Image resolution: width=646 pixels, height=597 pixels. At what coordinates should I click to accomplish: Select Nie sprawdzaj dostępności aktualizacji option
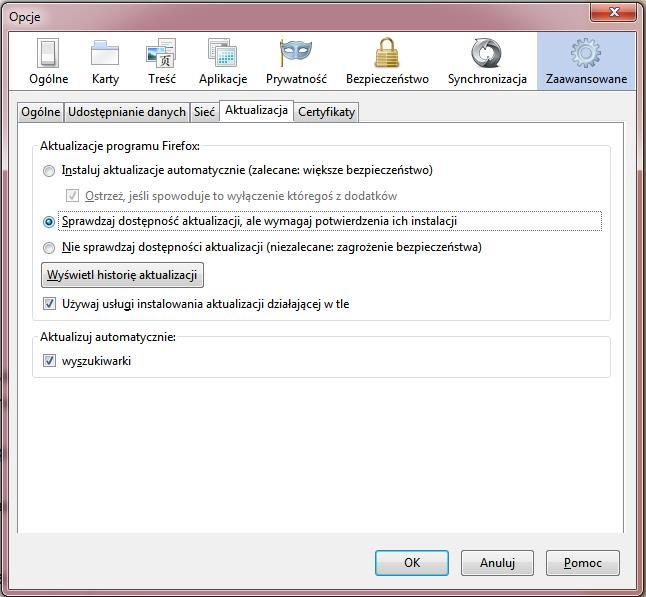(49, 247)
